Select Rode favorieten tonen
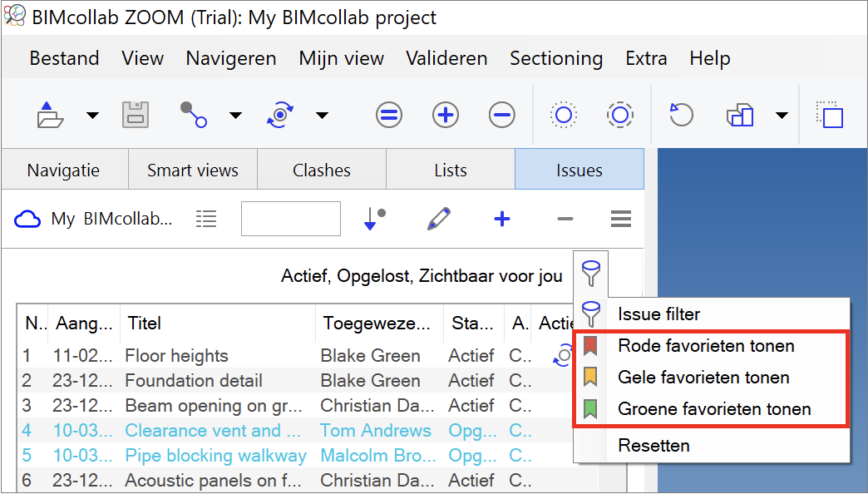Screen dimensions: 868x494 (x=712, y=346)
